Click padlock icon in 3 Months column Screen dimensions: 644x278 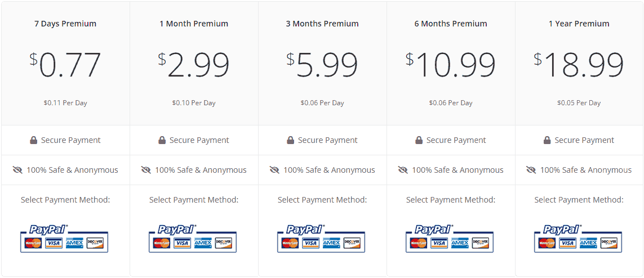click(290, 140)
